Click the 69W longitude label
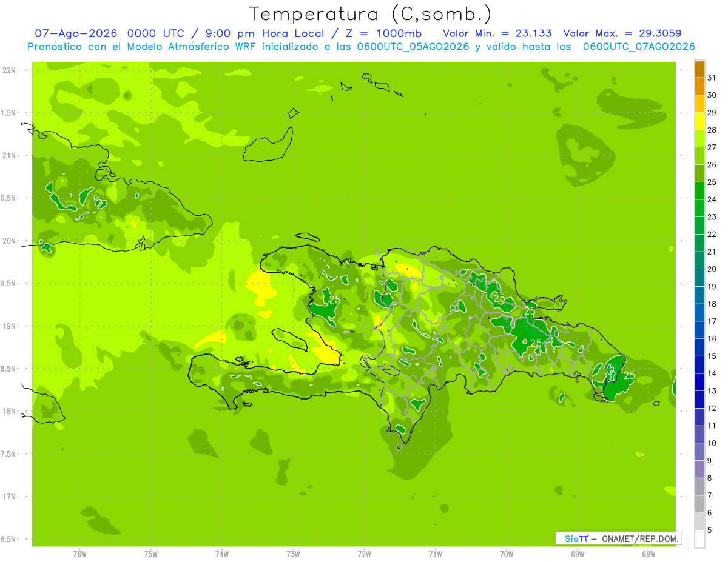The width and height of the screenshot is (728, 562). click(578, 554)
